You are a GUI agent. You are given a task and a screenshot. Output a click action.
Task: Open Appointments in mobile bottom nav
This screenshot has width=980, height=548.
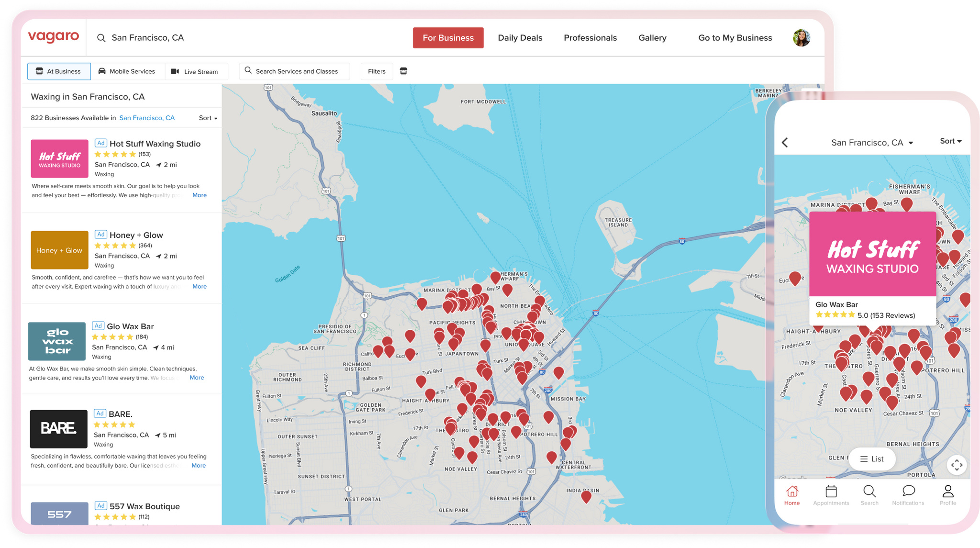tap(831, 495)
